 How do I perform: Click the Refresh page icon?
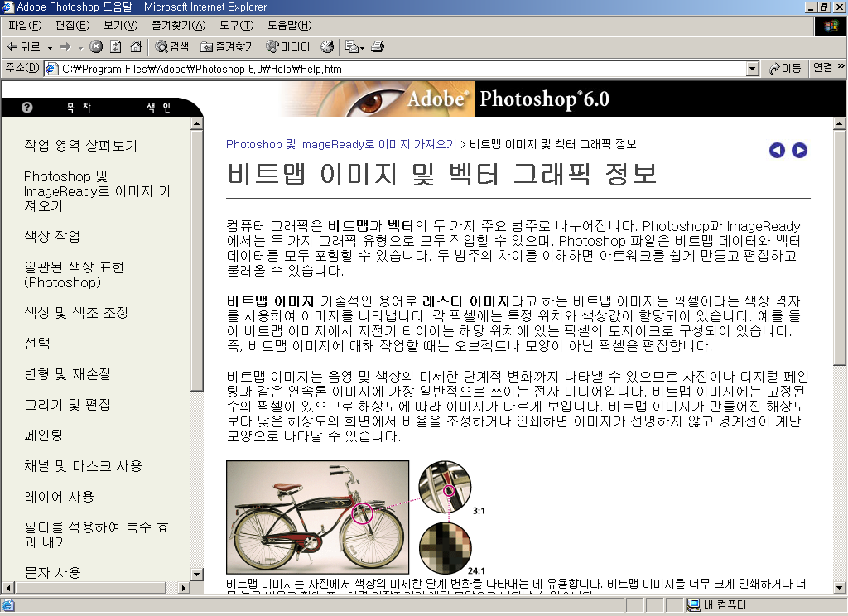point(116,47)
